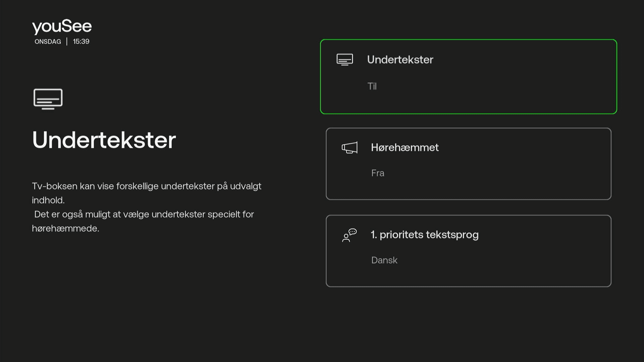This screenshot has height=362, width=644.
Task: Click the large Undertekster icon on the left
Action: tap(48, 99)
